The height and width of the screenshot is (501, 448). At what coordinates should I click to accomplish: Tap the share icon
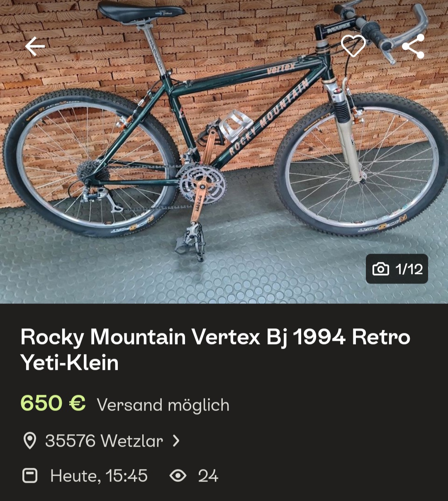(413, 46)
